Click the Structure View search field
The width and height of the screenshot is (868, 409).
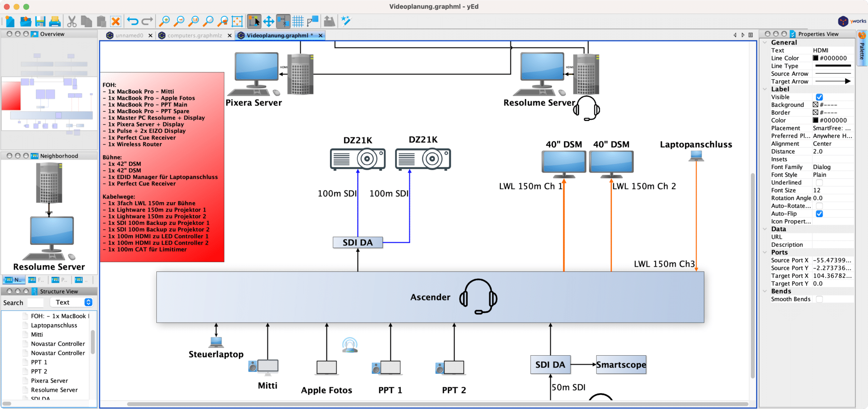36,303
